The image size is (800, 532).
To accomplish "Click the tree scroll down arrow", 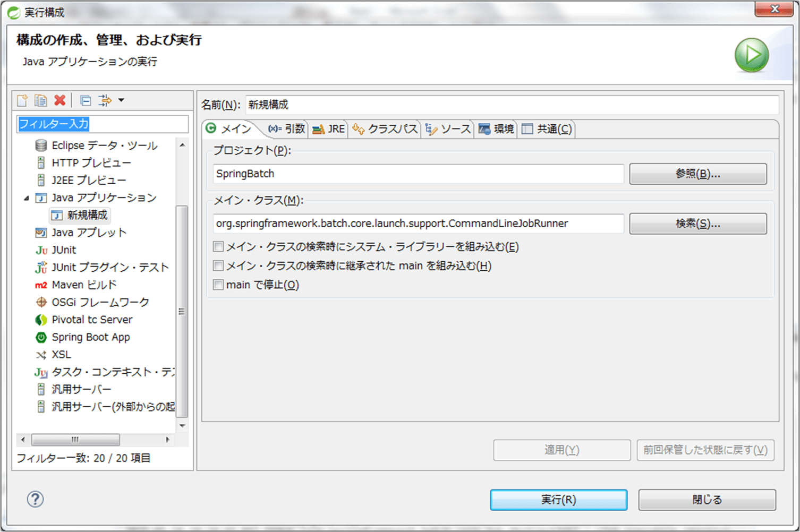I will coord(182,425).
